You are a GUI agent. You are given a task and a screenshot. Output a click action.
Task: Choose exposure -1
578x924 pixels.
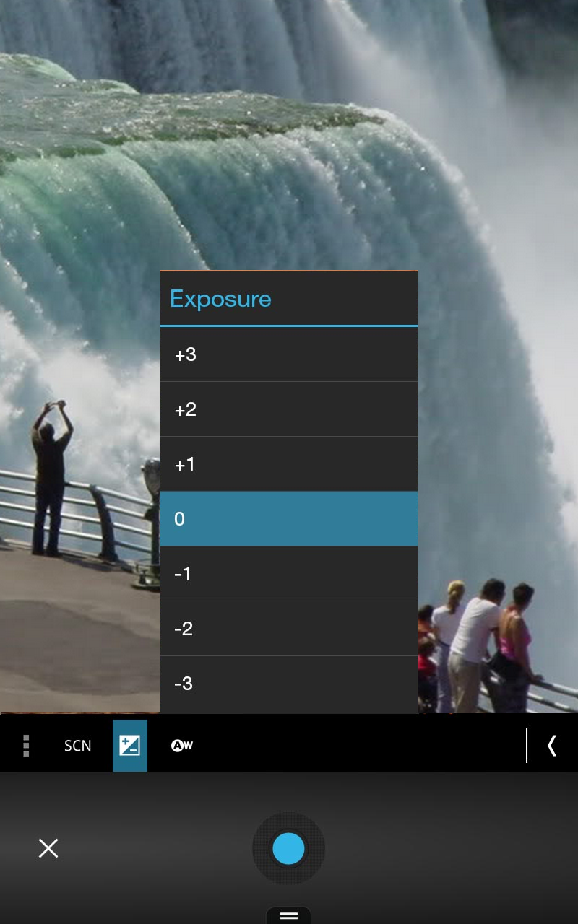[288, 573]
